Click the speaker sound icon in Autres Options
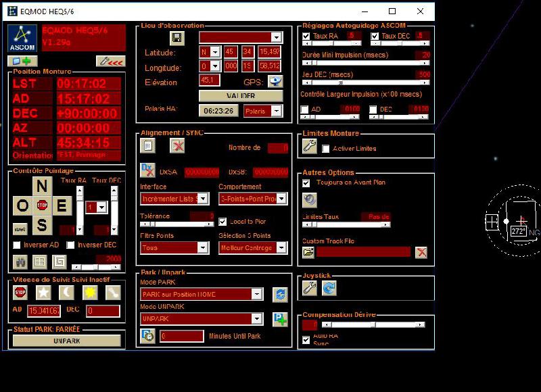Viewport: 541px width, 392px height. tap(310, 200)
